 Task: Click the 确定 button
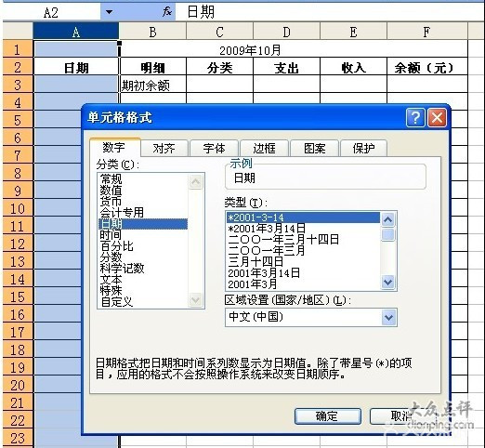pos(328,416)
